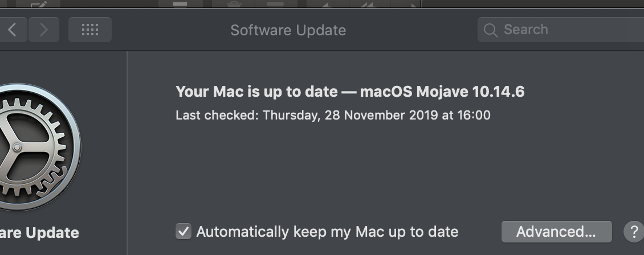
Task: Go back with the left chevron button
Action: tap(12, 30)
